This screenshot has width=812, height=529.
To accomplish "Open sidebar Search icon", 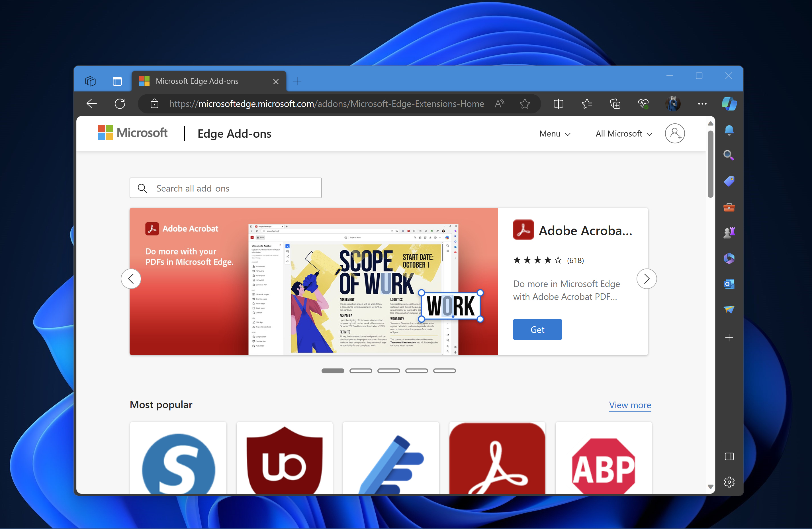I will [x=729, y=155].
